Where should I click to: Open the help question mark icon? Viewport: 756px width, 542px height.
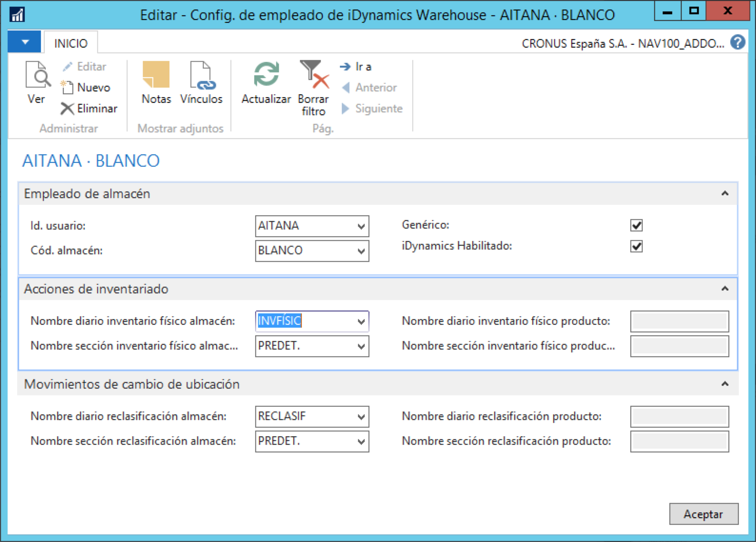click(738, 43)
